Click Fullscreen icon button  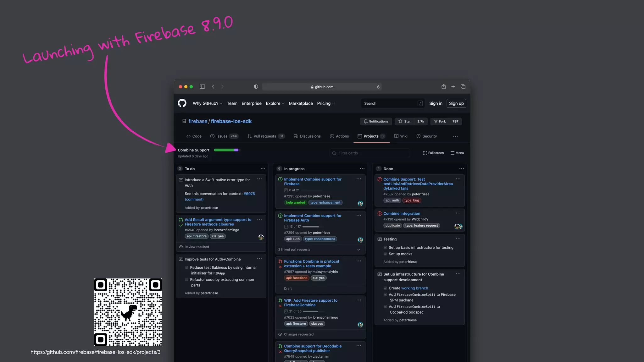pyautogui.click(x=433, y=153)
